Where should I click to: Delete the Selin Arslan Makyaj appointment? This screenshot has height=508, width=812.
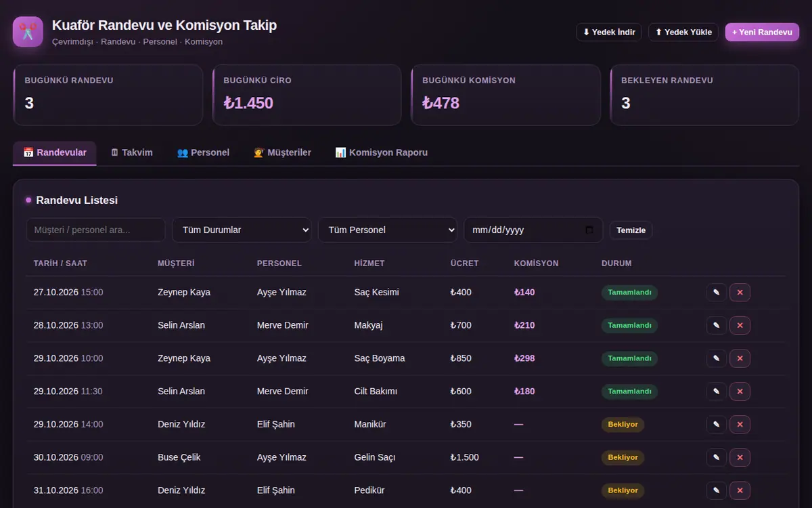pyautogui.click(x=740, y=325)
